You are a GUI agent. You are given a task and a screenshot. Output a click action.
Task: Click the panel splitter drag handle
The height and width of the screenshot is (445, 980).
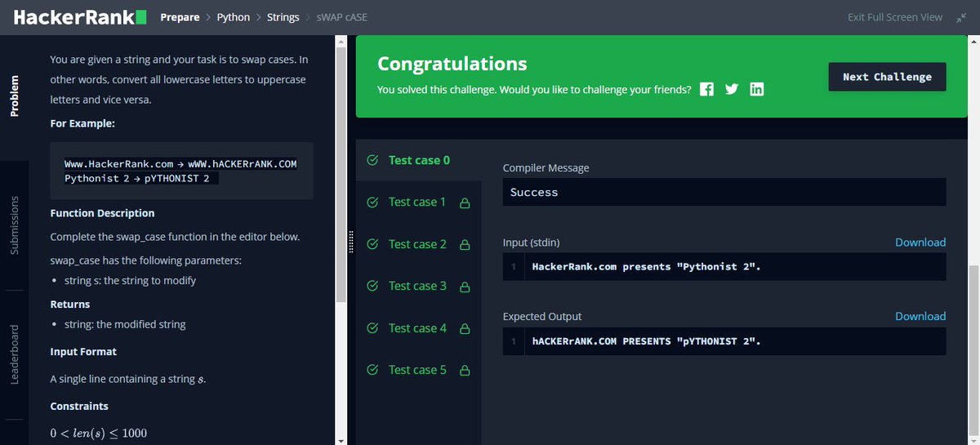(350, 243)
